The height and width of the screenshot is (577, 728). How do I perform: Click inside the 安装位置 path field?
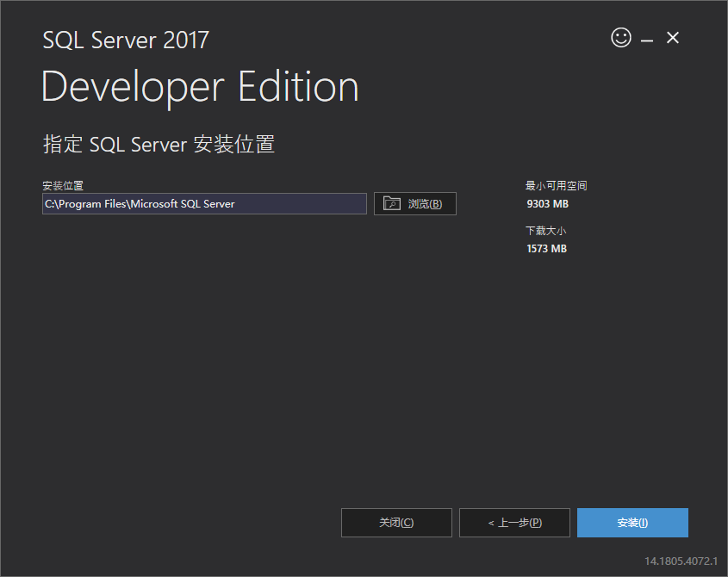[204, 203]
